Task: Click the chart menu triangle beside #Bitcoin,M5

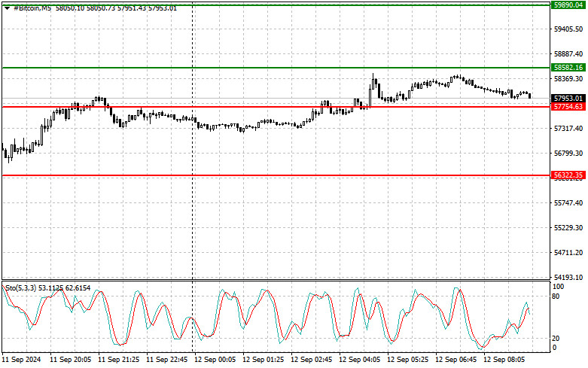Action: [7, 8]
